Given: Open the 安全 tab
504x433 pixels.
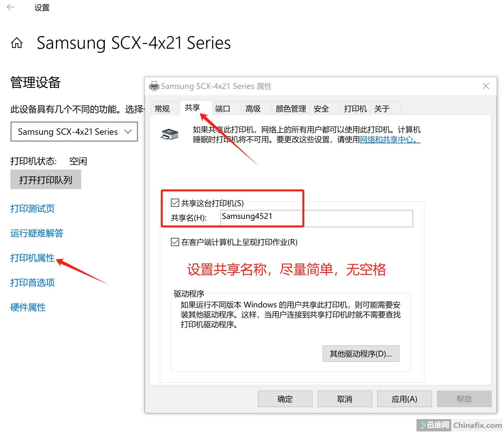Looking at the screenshot, I should point(321,109).
